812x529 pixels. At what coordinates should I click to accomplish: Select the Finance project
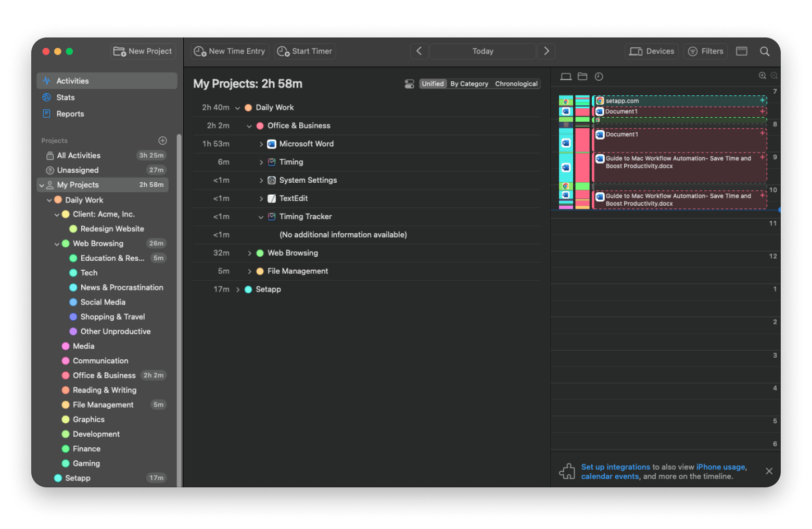pyautogui.click(x=86, y=449)
